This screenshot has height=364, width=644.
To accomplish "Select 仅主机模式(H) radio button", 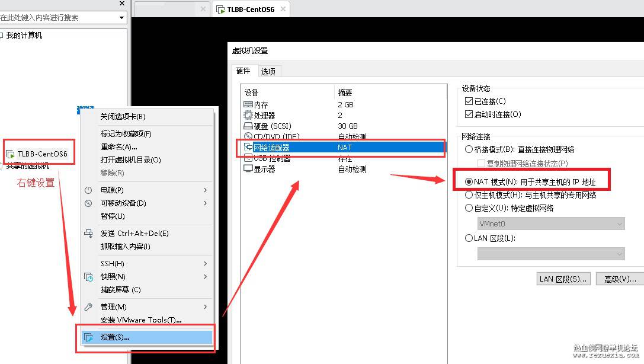I will [x=469, y=194].
